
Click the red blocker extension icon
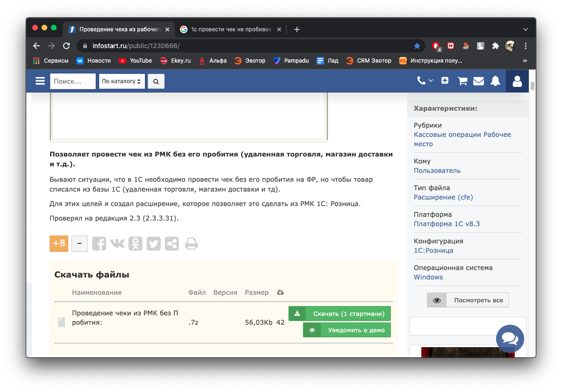[x=436, y=46]
